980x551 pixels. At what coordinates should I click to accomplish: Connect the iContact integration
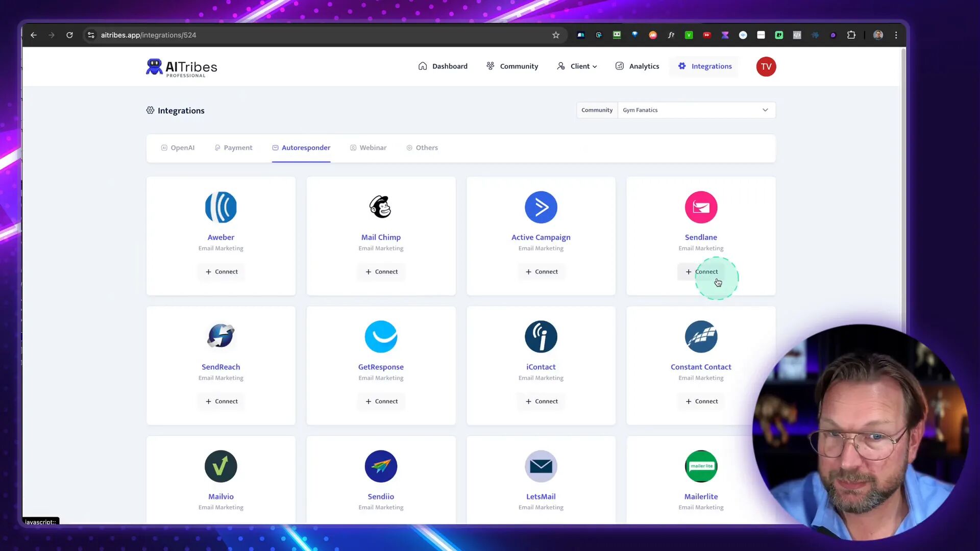coord(542,402)
